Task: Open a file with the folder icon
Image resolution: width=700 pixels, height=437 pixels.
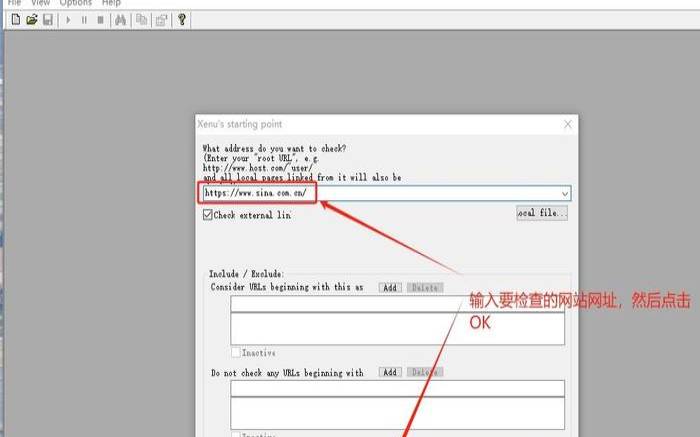Action: click(32, 20)
